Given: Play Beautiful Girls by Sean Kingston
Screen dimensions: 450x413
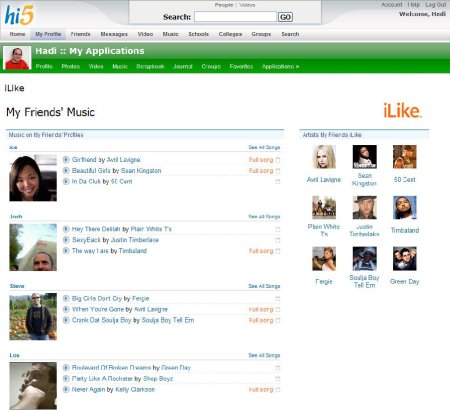Looking at the screenshot, I should [x=66, y=171].
